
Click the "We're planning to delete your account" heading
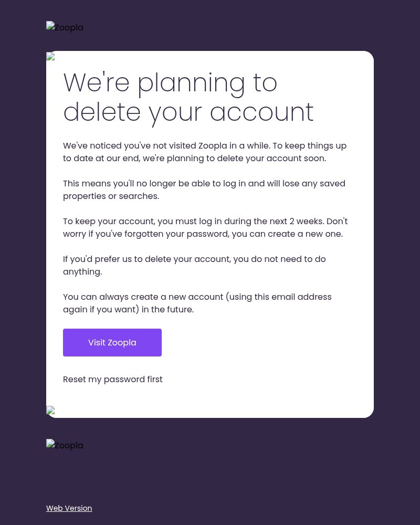[x=188, y=97]
